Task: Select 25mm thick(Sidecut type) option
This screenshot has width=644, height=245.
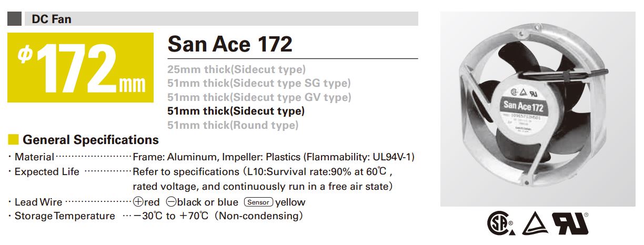Action: coord(236,69)
